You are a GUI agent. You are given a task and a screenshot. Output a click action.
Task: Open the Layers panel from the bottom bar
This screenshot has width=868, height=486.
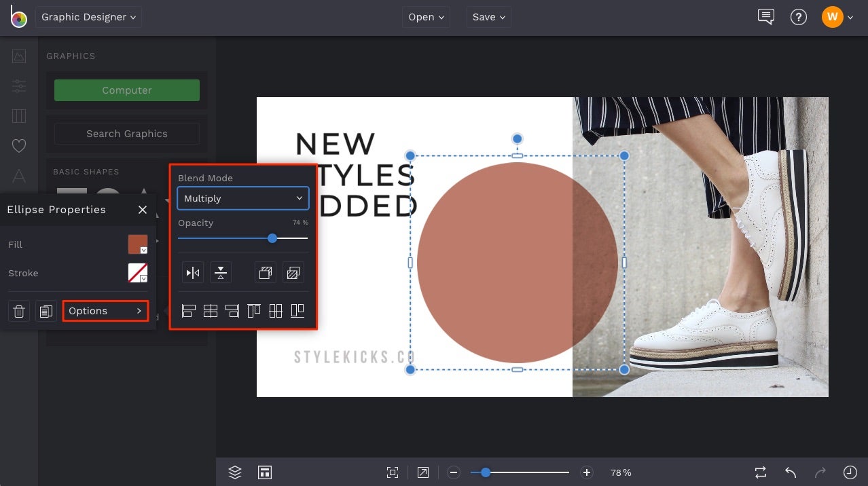(234, 472)
